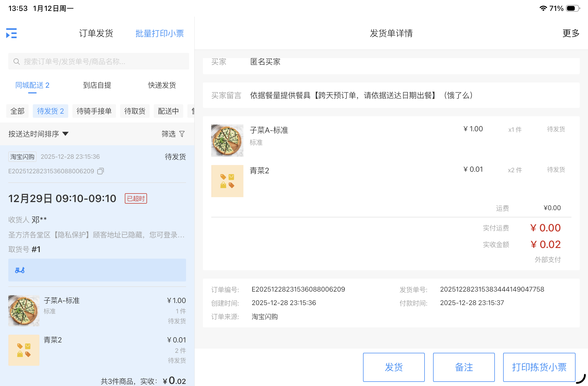588x386 pixels.
Task: Focus the order search input field
Action: pos(104,61)
